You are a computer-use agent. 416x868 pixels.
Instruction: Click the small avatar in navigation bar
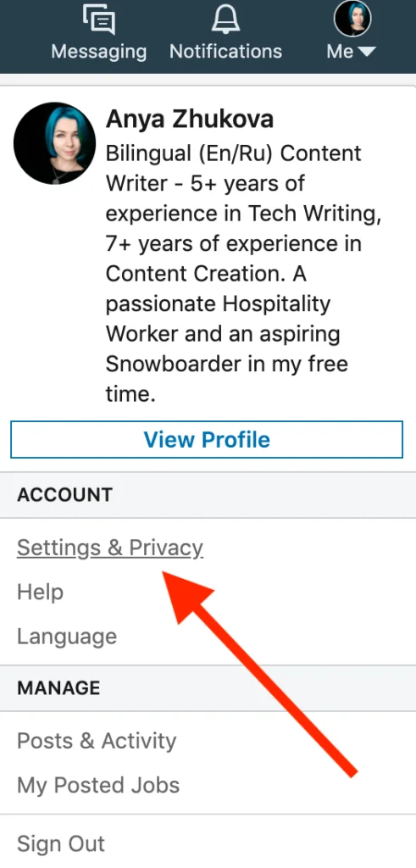tap(352, 19)
